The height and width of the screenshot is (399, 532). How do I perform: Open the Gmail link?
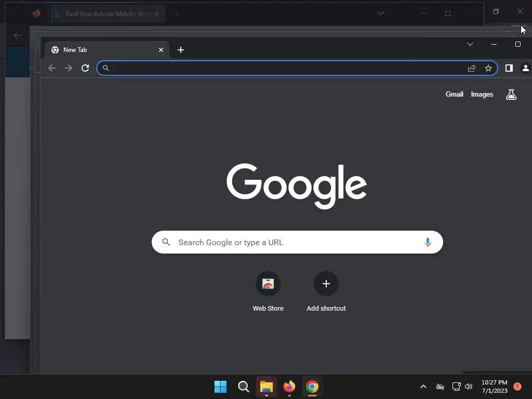coord(454,95)
